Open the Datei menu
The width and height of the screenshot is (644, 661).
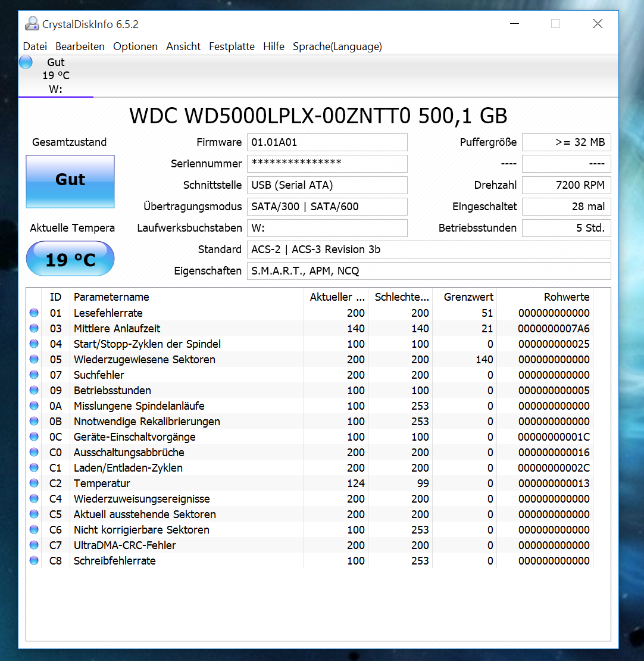[35, 46]
